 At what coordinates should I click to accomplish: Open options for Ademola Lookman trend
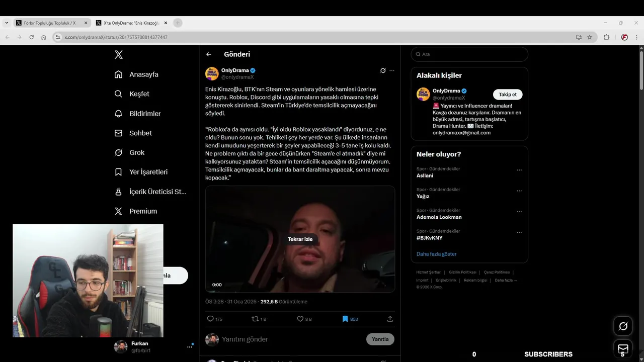(519, 212)
